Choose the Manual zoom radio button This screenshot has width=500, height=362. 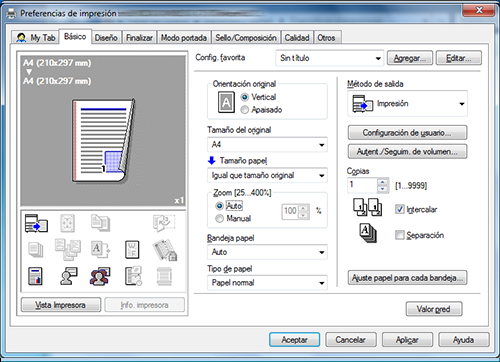[x=219, y=219]
